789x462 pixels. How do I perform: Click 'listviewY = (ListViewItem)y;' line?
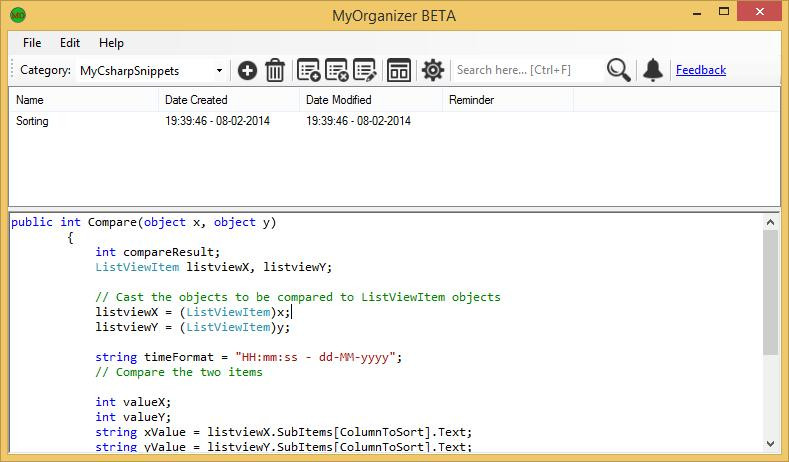(x=193, y=327)
